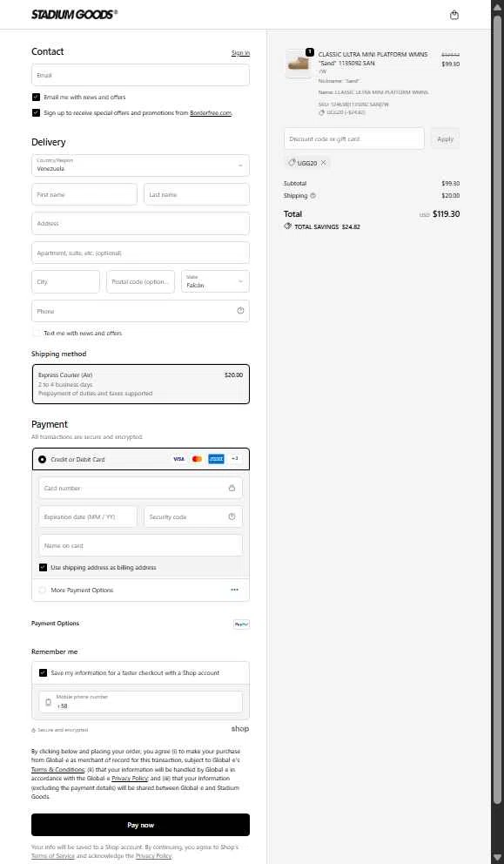Screen dimensions: 504x864
Task: Focus the Expiration date field
Action: click(x=88, y=516)
